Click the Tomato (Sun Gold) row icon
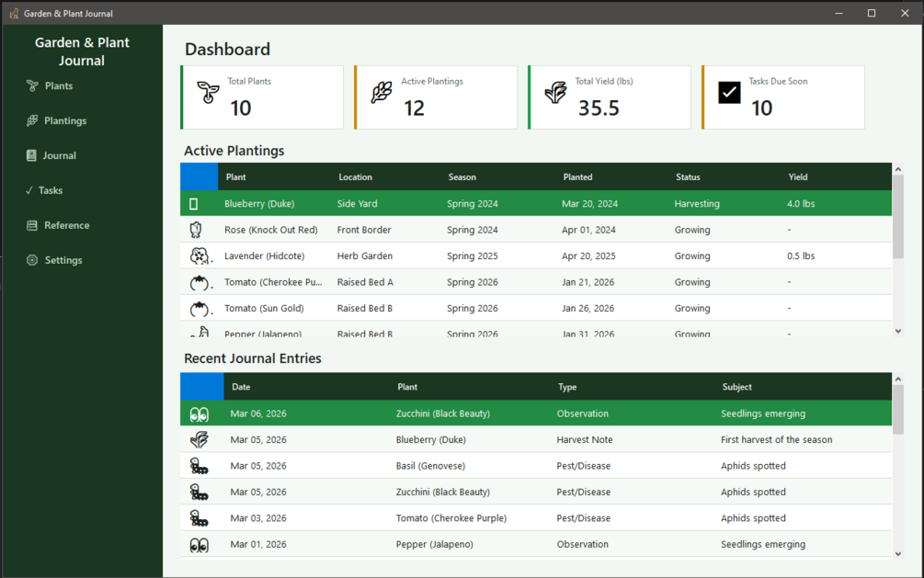This screenshot has height=578, width=924. point(200,308)
